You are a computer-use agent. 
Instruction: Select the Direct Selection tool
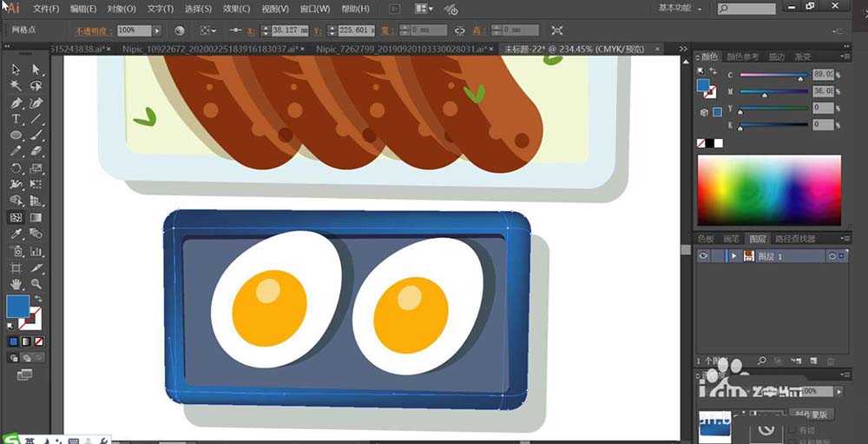[36, 70]
